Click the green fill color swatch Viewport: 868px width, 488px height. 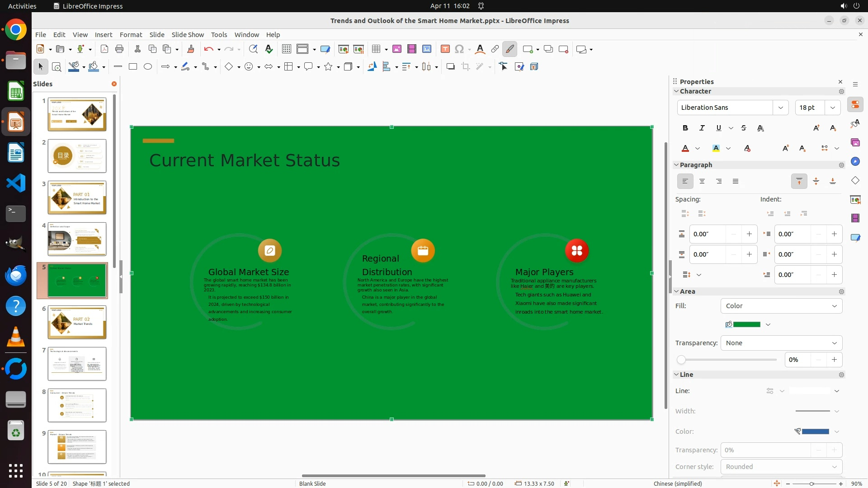746,324
